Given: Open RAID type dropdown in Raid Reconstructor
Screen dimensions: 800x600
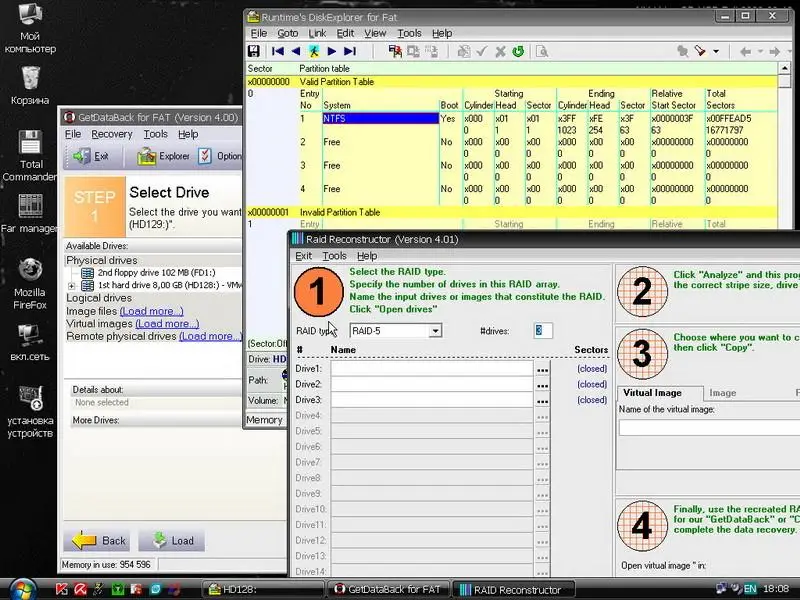Looking at the screenshot, I should (x=435, y=331).
